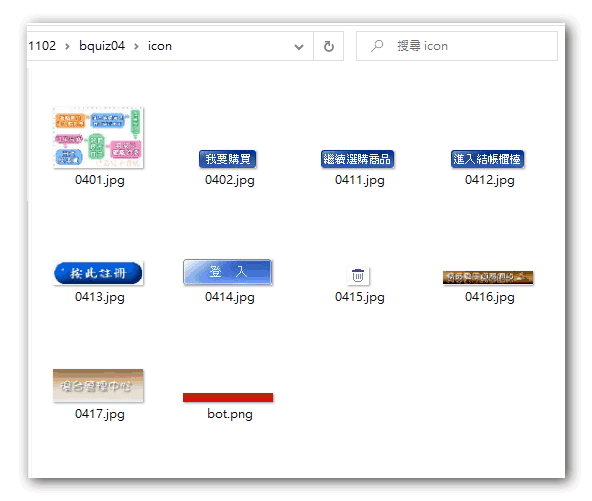This screenshot has width=592, height=501.
Task: Expand chevron after 1102 breadcrumb
Action: pos(67,46)
